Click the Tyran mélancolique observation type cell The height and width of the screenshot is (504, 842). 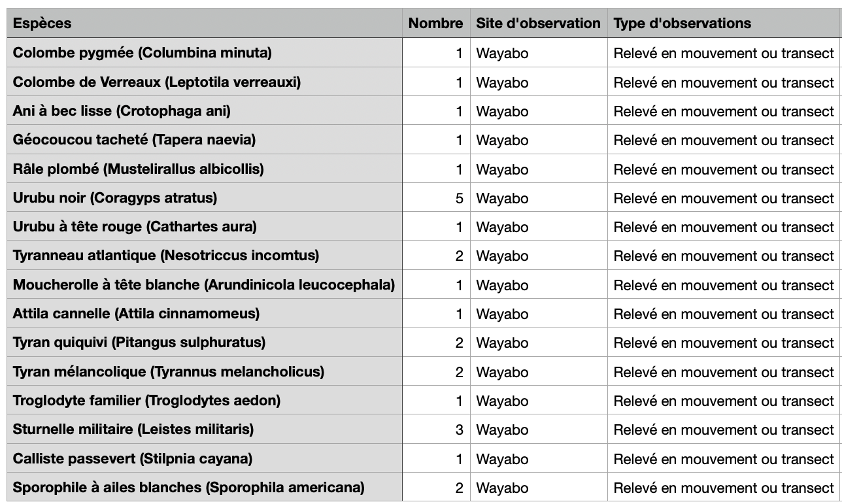pyautogui.click(x=724, y=372)
